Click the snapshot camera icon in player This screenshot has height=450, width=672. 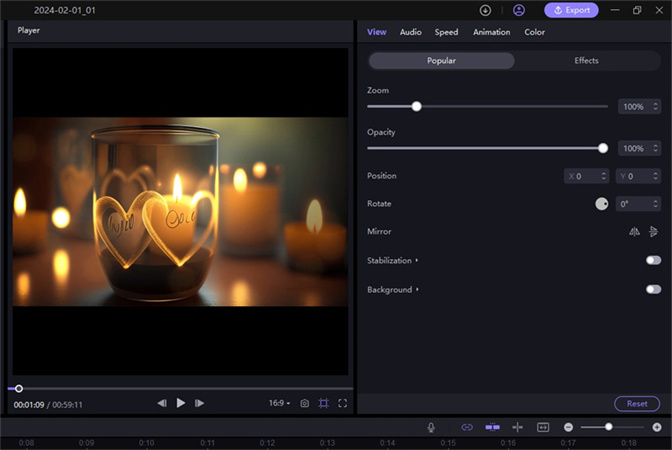tap(305, 403)
